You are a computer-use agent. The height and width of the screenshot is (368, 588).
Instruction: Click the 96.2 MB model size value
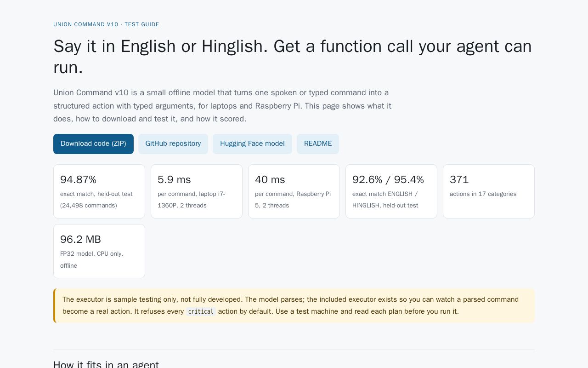pyautogui.click(x=80, y=239)
